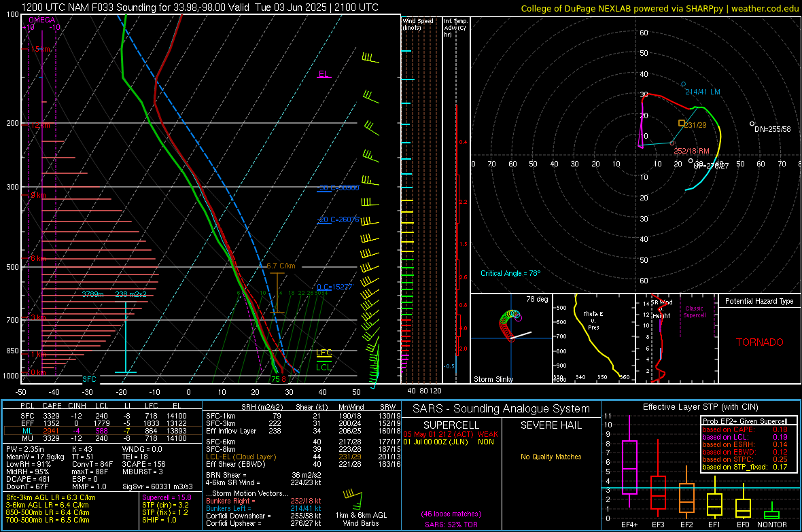The height and width of the screenshot is (532, 802).
Task: Click the (46 loose matches) text
Action: coord(451,514)
